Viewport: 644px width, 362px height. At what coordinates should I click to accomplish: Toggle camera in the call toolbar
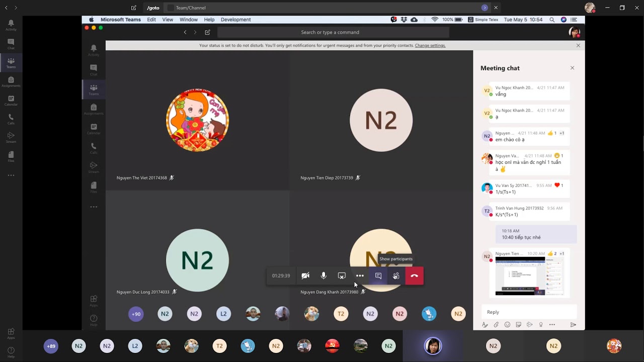(x=305, y=276)
